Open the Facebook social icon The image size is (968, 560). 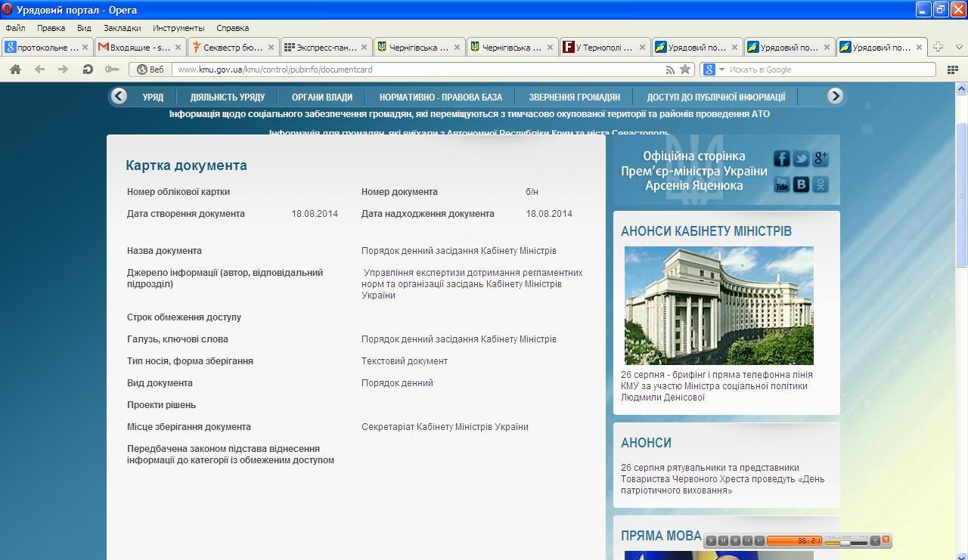(x=781, y=158)
